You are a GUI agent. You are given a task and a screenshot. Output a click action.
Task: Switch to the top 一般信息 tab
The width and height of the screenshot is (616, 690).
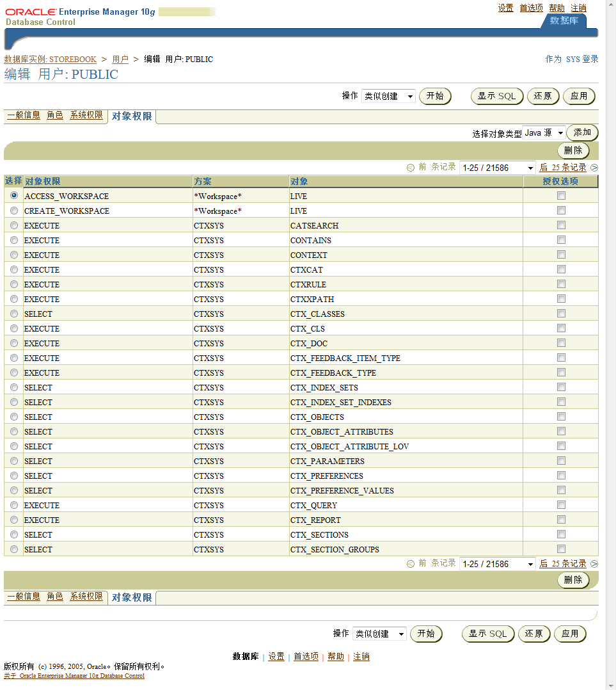24,115
